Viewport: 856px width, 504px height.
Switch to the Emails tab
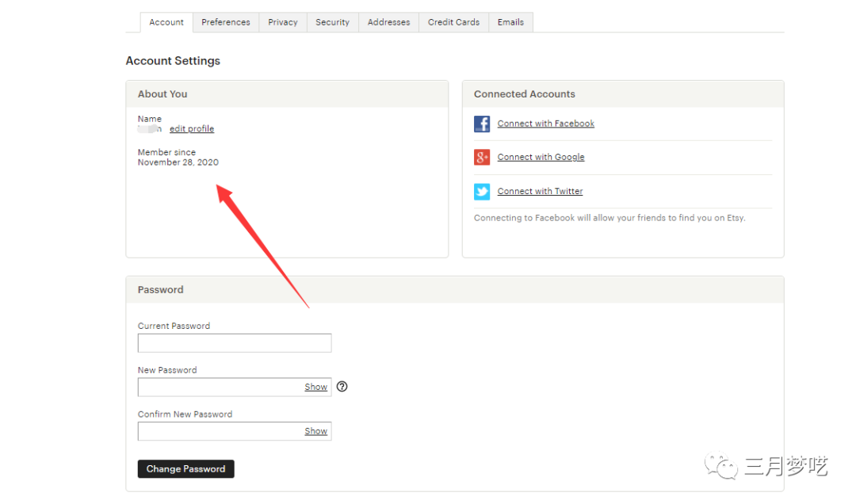(510, 22)
